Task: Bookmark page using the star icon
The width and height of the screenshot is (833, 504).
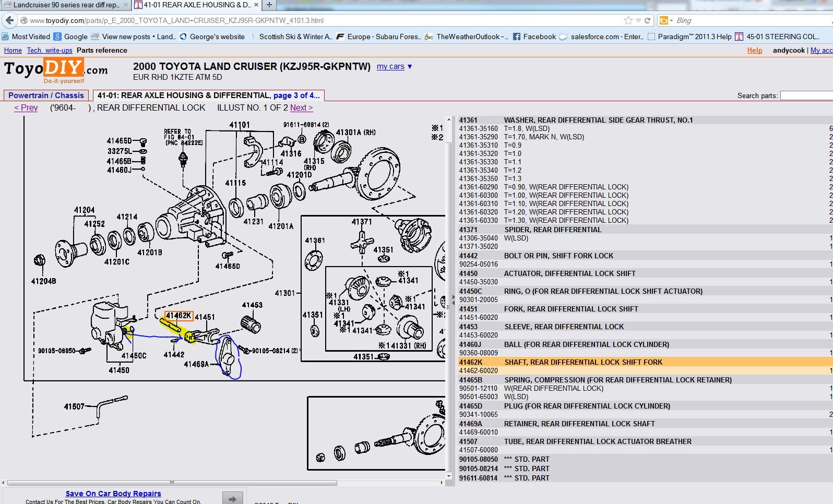Action: (x=628, y=20)
